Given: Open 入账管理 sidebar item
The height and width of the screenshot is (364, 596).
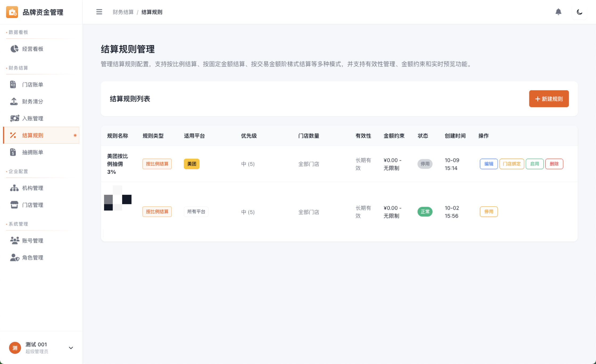Looking at the screenshot, I should 32,118.
